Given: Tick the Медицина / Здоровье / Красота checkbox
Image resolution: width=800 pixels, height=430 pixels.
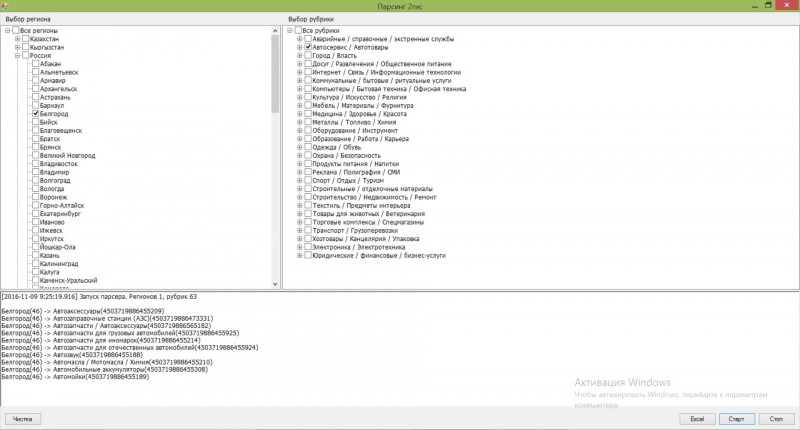Looking at the screenshot, I should tap(308, 114).
